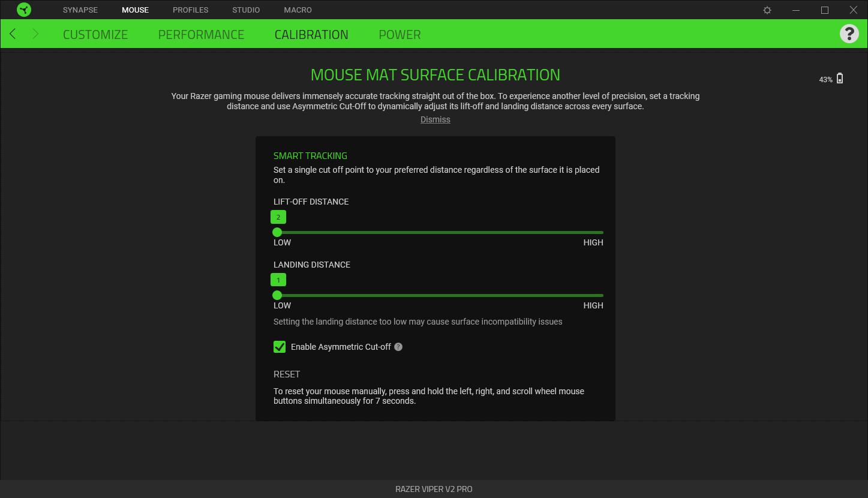Click the Landing Distance slider handle
868x498 pixels.
click(x=277, y=295)
